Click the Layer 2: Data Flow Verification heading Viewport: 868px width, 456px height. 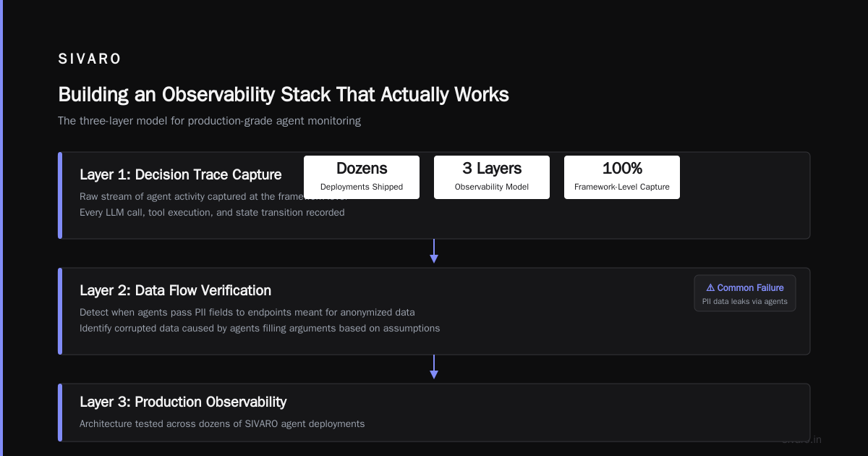[x=176, y=290]
